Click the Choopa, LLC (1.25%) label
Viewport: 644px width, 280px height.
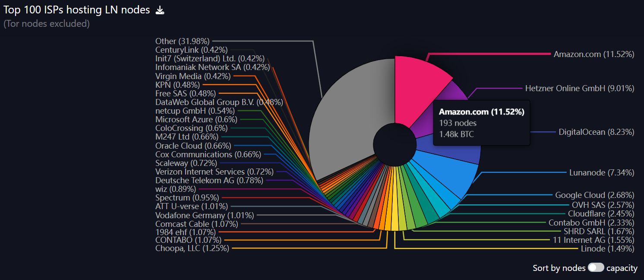coord(192,248)
